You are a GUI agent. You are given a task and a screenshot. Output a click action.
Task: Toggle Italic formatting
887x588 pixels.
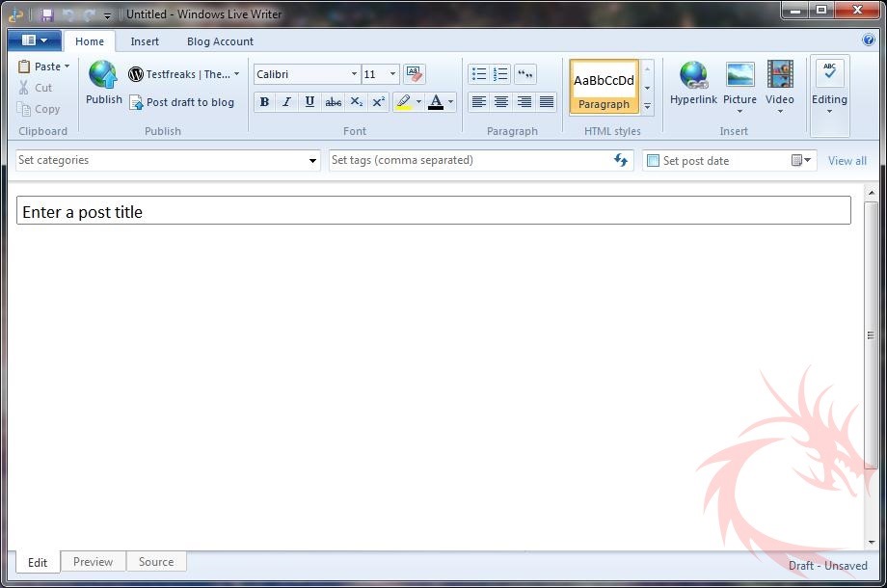pyautogui.click(x=286, y=102)
